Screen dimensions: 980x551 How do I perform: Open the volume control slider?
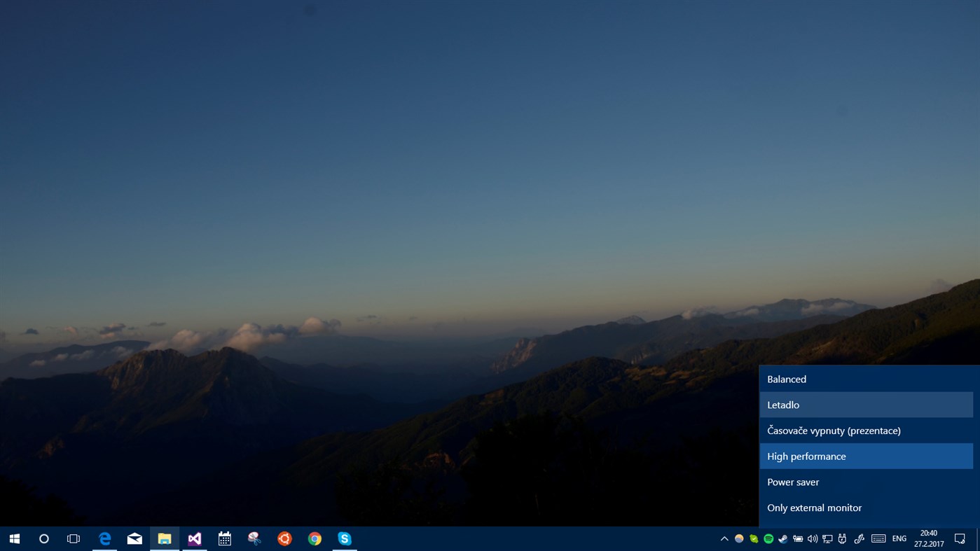tap(812, 538)
